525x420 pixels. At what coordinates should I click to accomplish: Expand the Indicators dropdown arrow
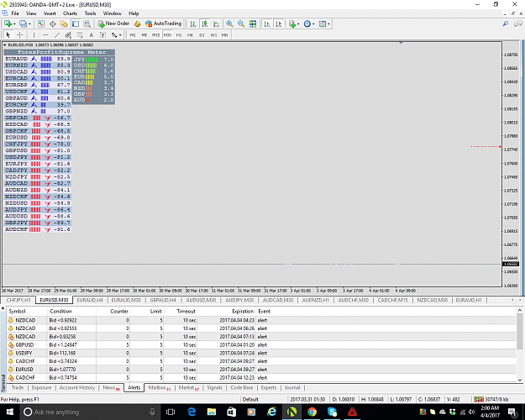pos(298,24)
